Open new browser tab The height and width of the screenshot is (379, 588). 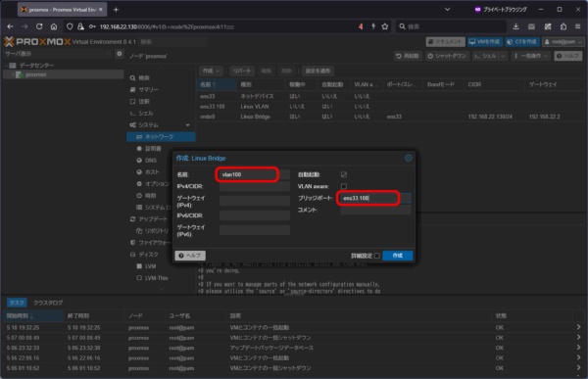pos(116,10)
